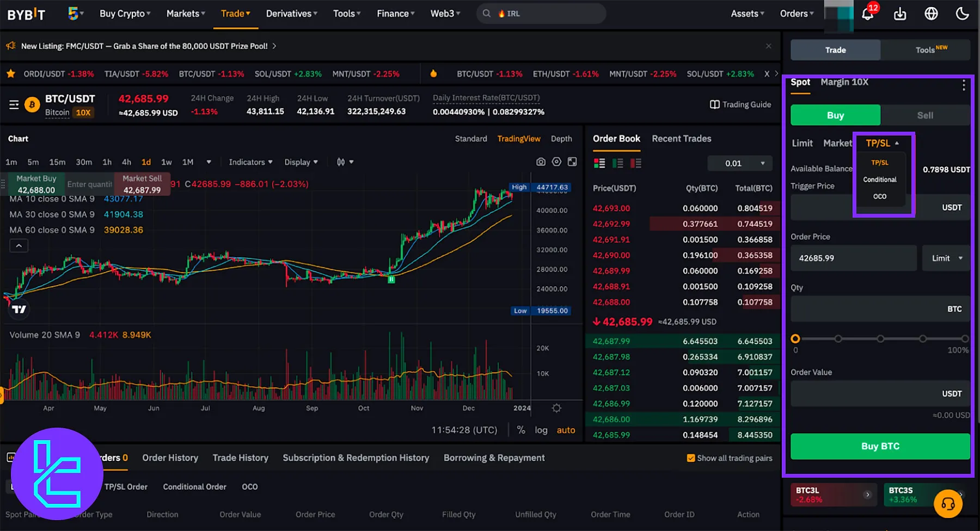The width and height of the screenshot is (980, 531).
Task: Toggle auto scale on chart
Action: pos(566,430)
